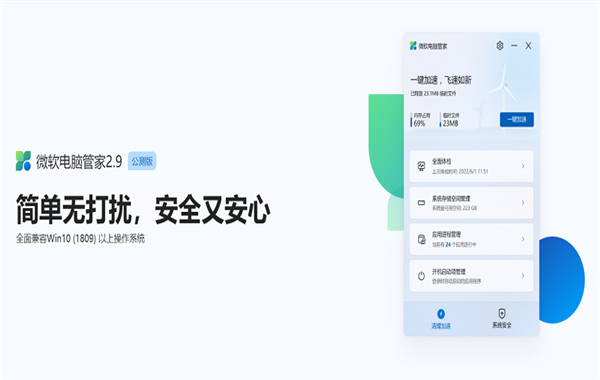Minimize the PC Manager panel
This screenshot has width=600, height=380.
click(x=514, y=46)
